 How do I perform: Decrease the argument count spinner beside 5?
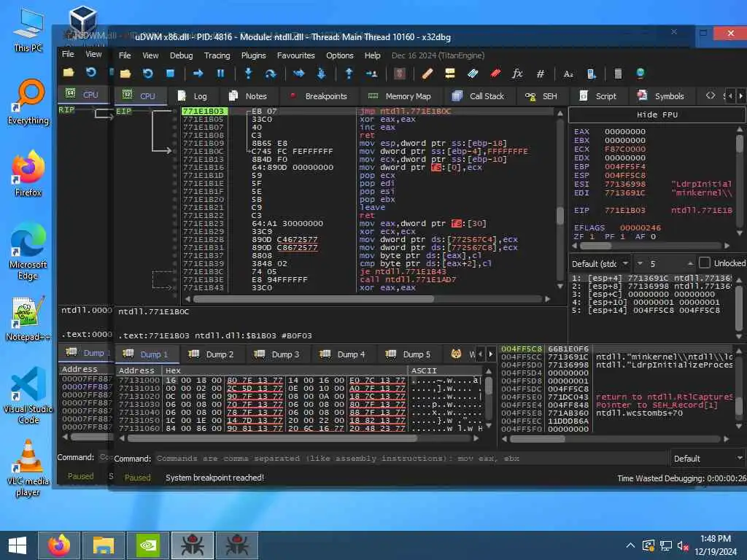click(640, 263)
